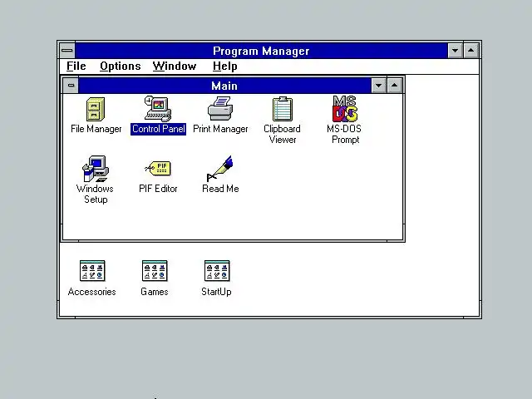Minimize the Main group window
The height and width of the screenshot is (399, 532).
[x=379, y=85]
